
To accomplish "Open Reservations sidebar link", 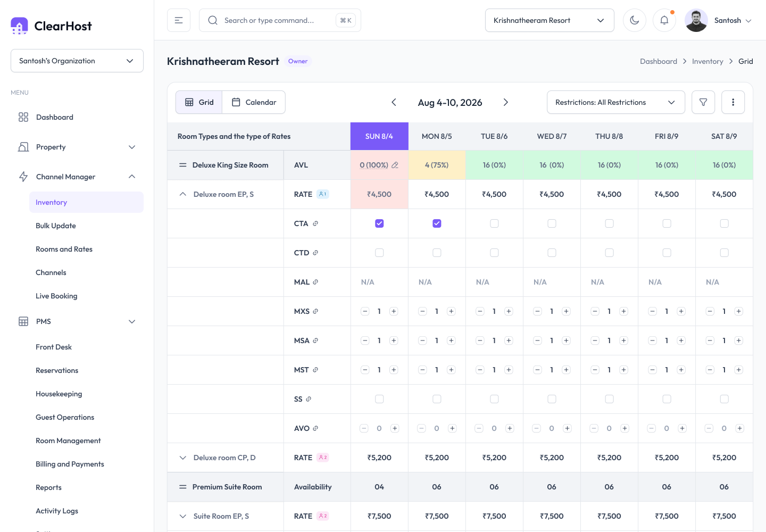I will (57, 370).
